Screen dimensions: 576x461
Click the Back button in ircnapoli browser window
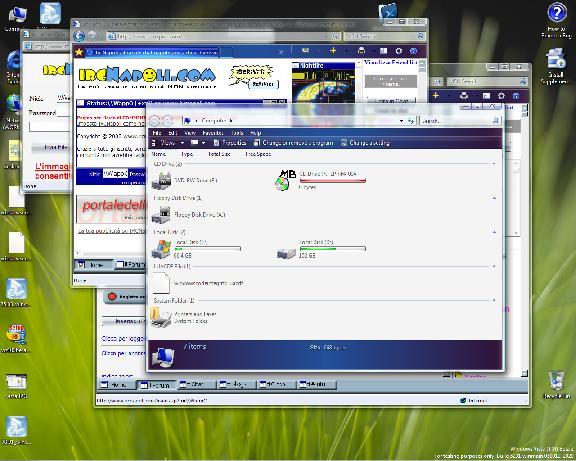point(79,36)
